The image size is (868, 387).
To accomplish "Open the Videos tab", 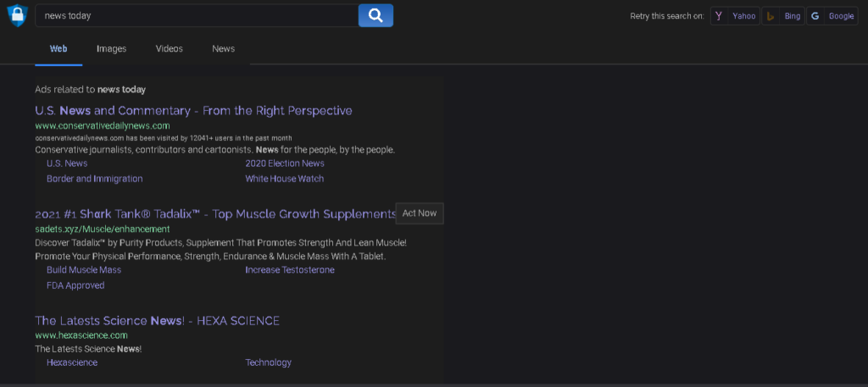I will coord(169,48).
